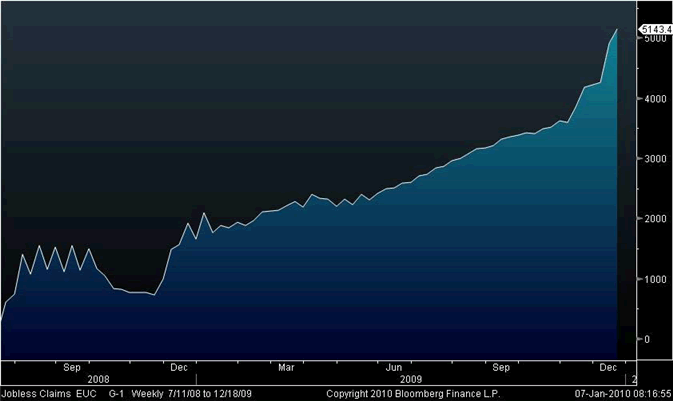Select the 5000 y-axis label
Viewport: 673px width, 401px height.
655,39
